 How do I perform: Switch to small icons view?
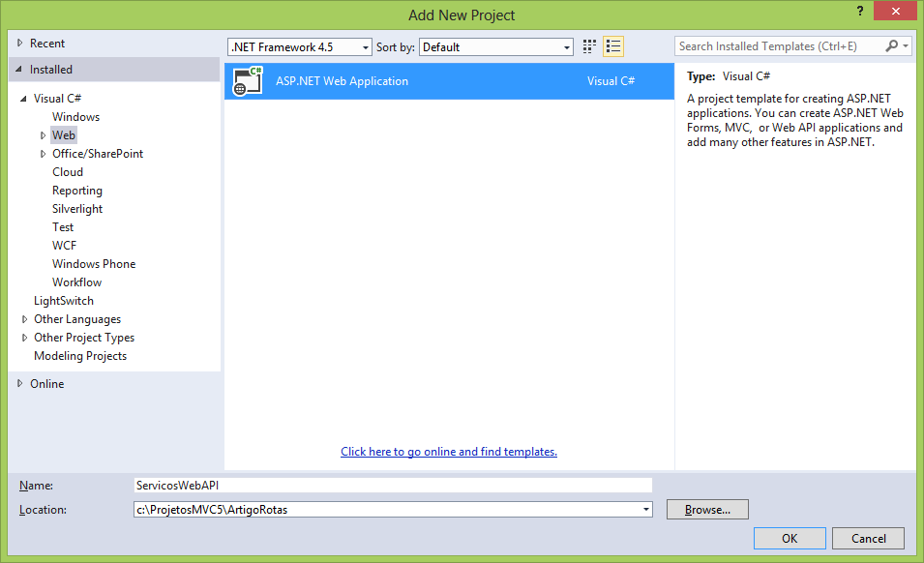click(x=589, y=46)
